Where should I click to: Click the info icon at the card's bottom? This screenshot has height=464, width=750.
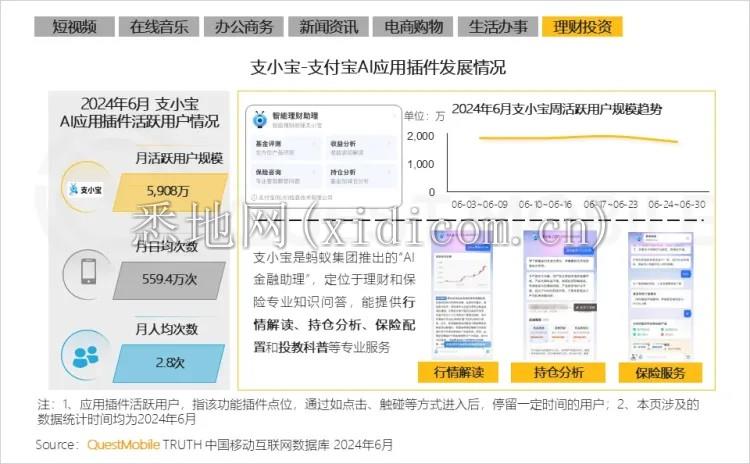tap(254, 197)
